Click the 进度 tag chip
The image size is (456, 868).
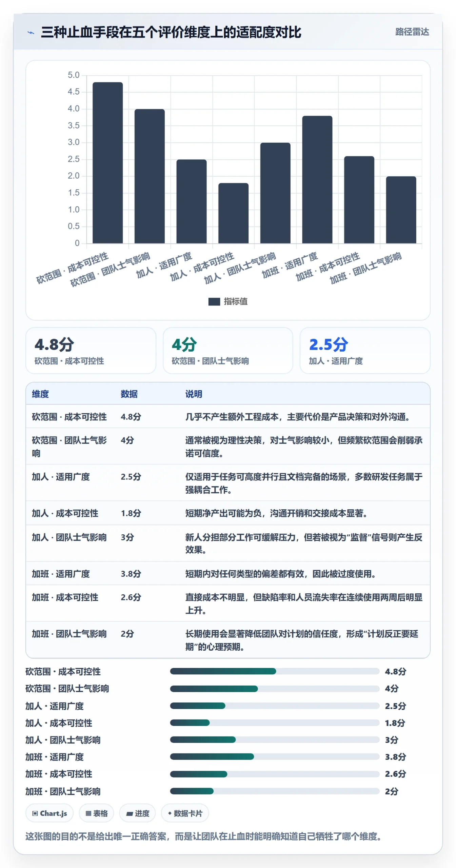tap(137, 813)
